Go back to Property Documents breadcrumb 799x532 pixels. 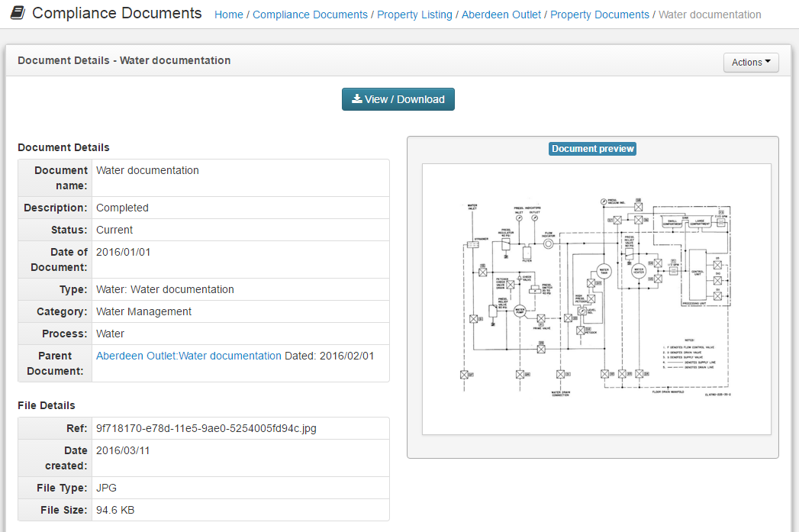pos(599,15)
